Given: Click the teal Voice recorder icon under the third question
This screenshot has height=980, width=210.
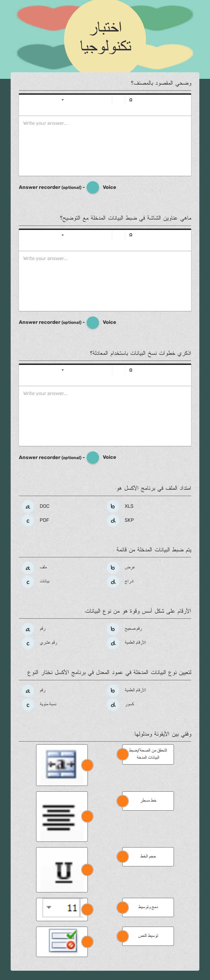Looking at the screenshot, I should (93, 457).
